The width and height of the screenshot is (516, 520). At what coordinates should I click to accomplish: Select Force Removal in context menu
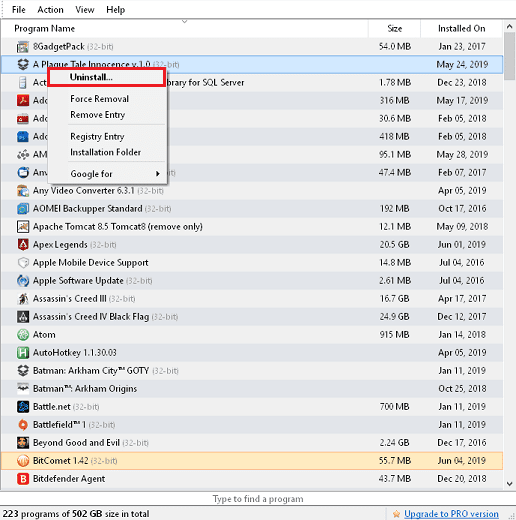click(99, 99)
